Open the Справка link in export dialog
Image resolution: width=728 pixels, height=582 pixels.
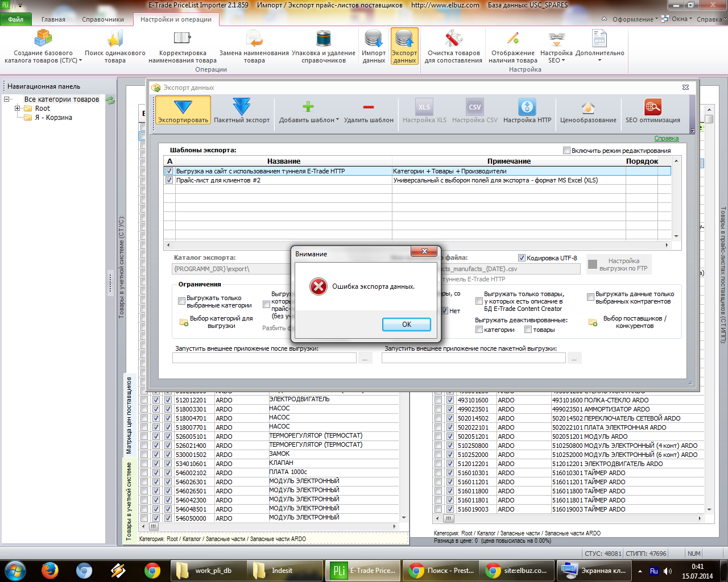(666, 138)
